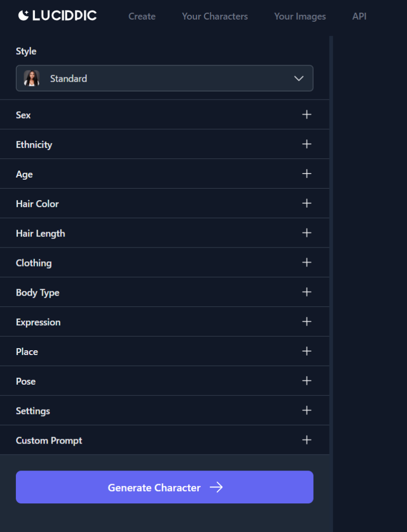Screen dimensions: 407x532
Task: Expand the Ethnicity section plus icon
Action: 306,144
